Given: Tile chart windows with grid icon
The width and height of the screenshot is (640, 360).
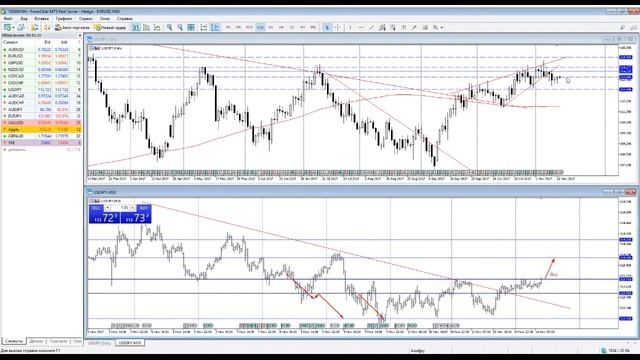Looking at the screenshot, I should click(191, 27).
